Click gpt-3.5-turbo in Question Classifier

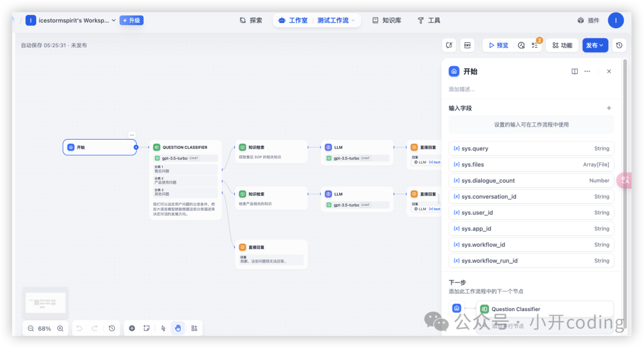coord(185,158)
